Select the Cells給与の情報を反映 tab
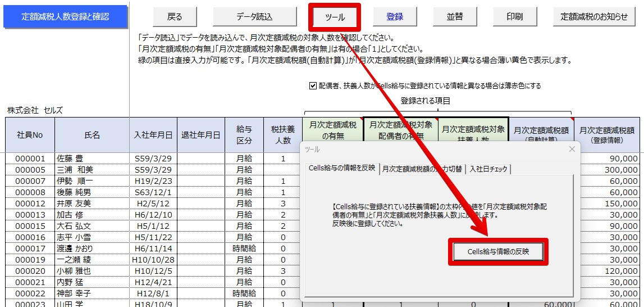The width and height of the screenshot is (644, 307). (x=342, y=168)
